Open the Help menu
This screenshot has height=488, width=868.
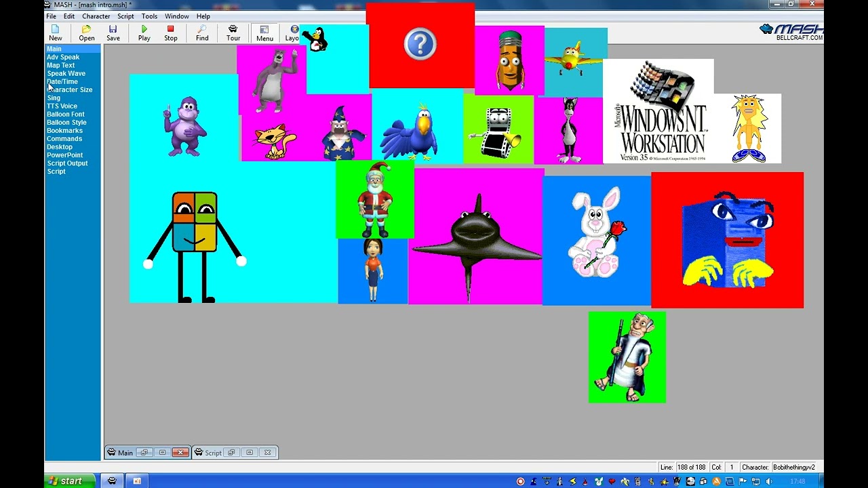tap(203, 16)
